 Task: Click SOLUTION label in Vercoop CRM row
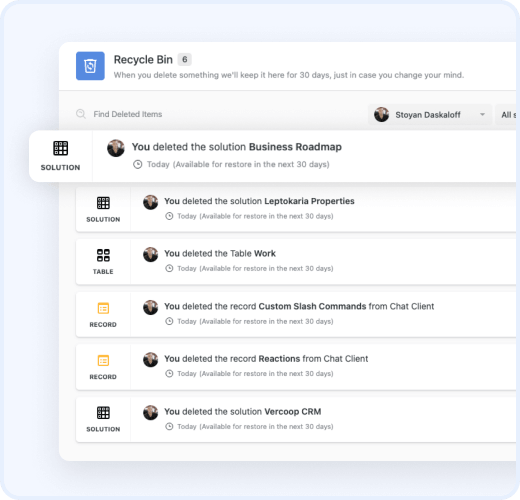coord(103,429)
